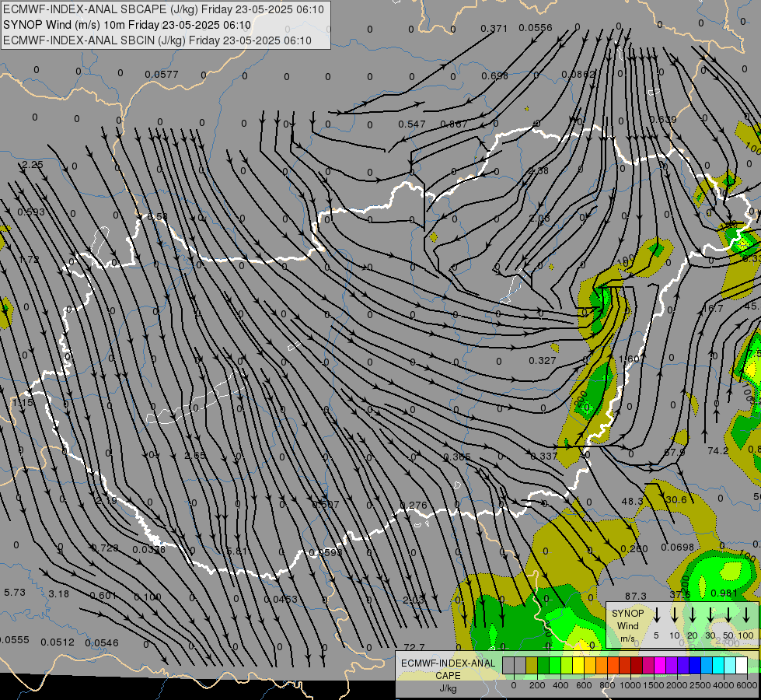Click the '2500' tick under color bar
The image size is (761, 700).
point(700,685)
